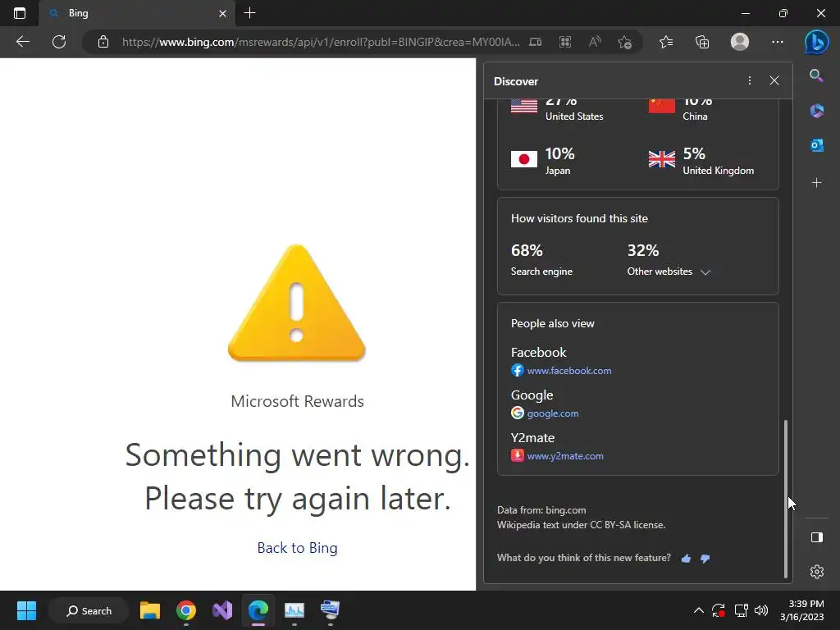
Task: Open sidebar settings gear
Action: pyautogui.click(x=816, y=572)
